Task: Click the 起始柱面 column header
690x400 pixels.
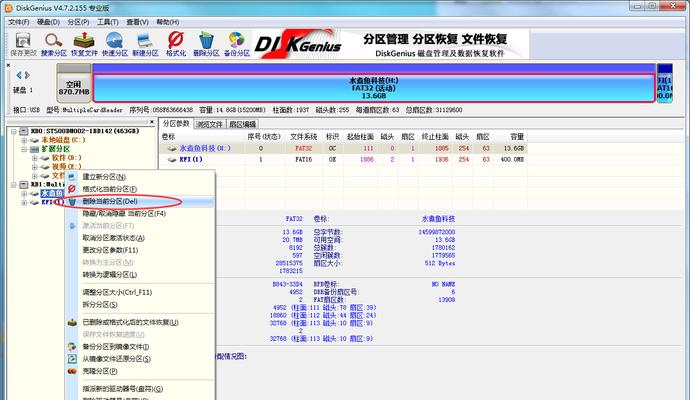Action: [x=360, y=137]
